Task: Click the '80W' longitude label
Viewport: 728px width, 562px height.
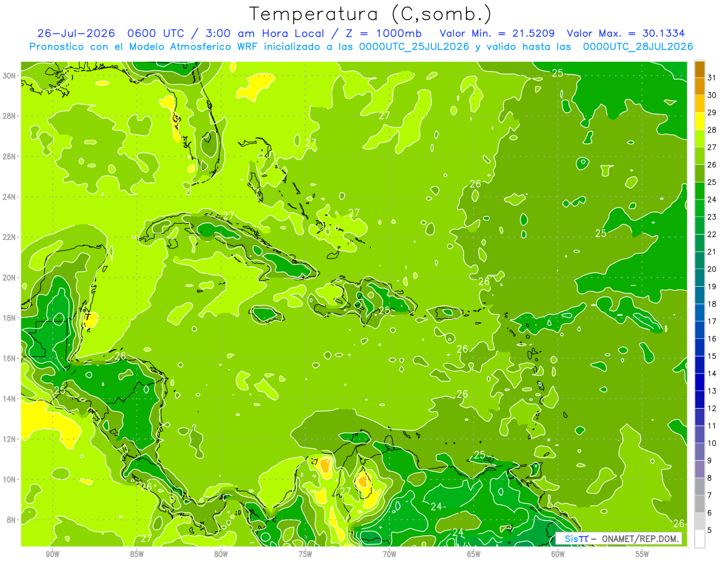Action: [x=221, y=554]
